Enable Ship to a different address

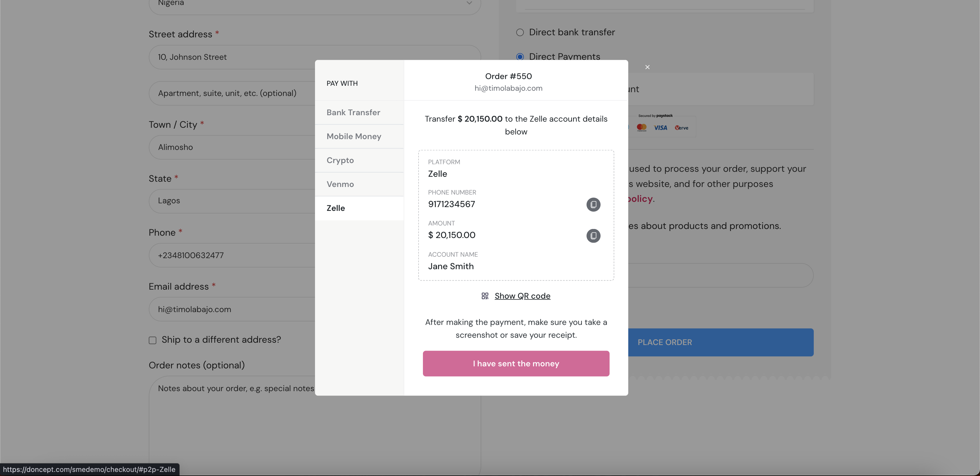click(153, 340)
